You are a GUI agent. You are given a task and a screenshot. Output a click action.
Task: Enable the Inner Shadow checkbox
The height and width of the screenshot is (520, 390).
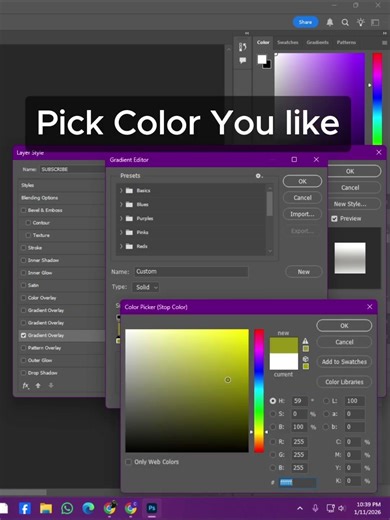pyautogui.click(x=23, y=260)
